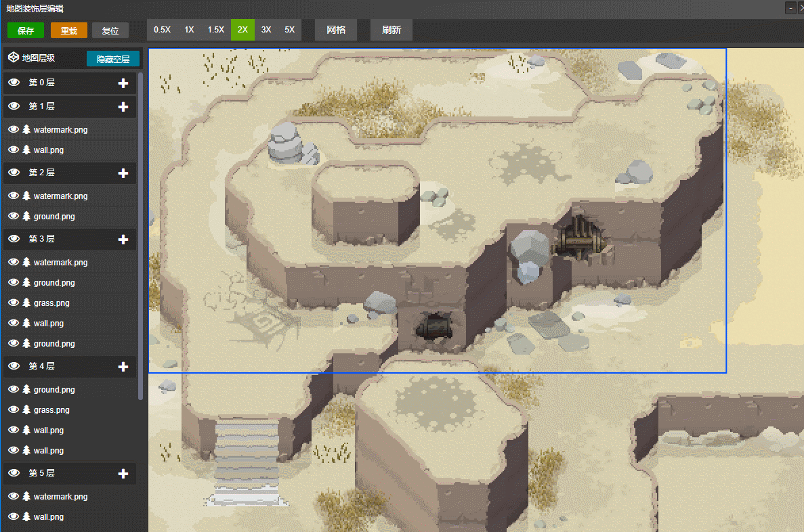The height and width of the screenshot is (532, 804).
Task: Select the 第 4 层 layer header
Action: point(70,366)
